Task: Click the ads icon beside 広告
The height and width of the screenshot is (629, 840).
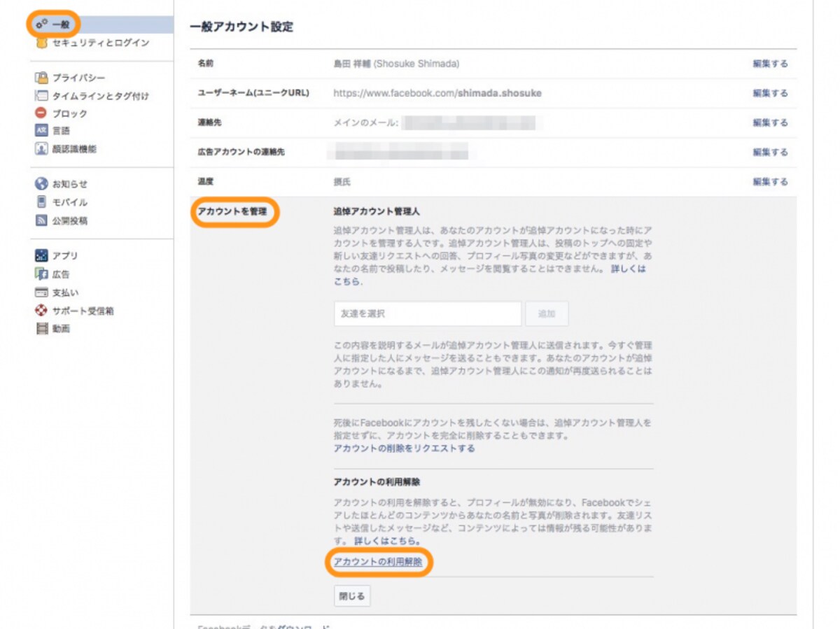Action: [41, 274]
